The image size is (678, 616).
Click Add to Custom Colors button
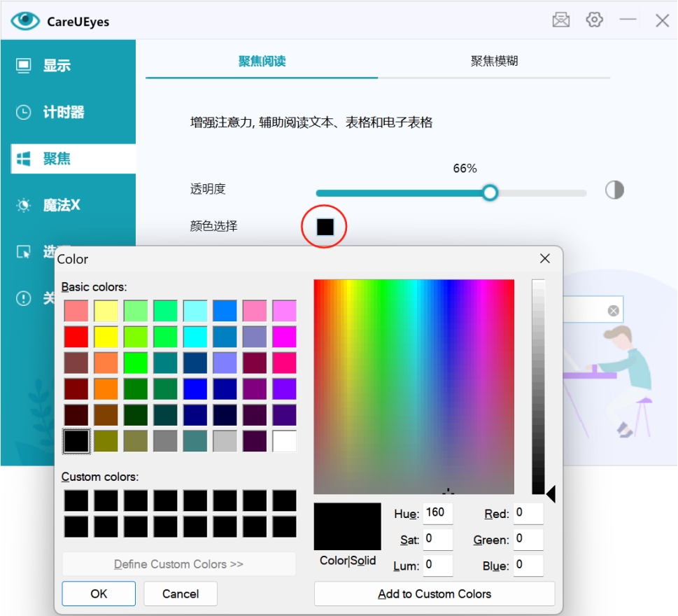tap(435, 594)
